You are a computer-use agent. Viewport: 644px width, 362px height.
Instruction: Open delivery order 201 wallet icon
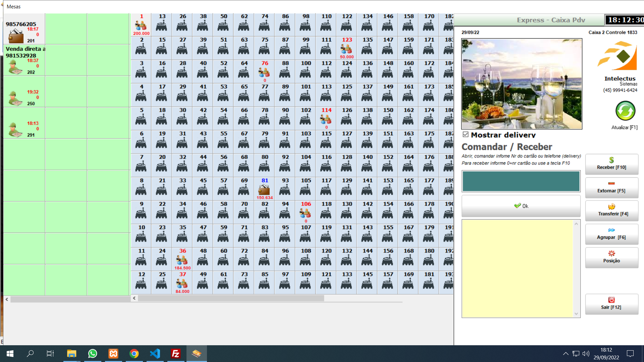click(16, 36)
